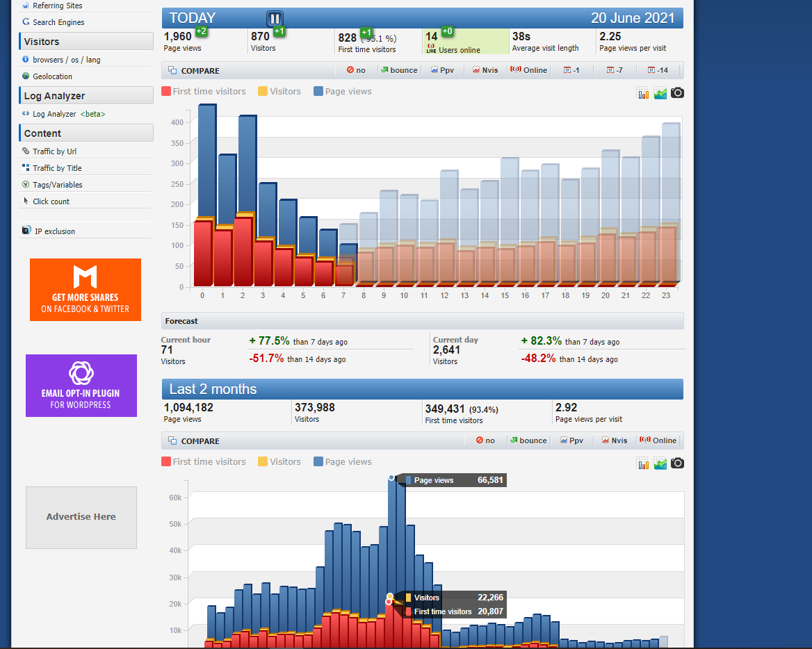Screen dimensions: 812x649
Task: Open Geolocation in the Visitors sidebar
Action: point(52,76)
